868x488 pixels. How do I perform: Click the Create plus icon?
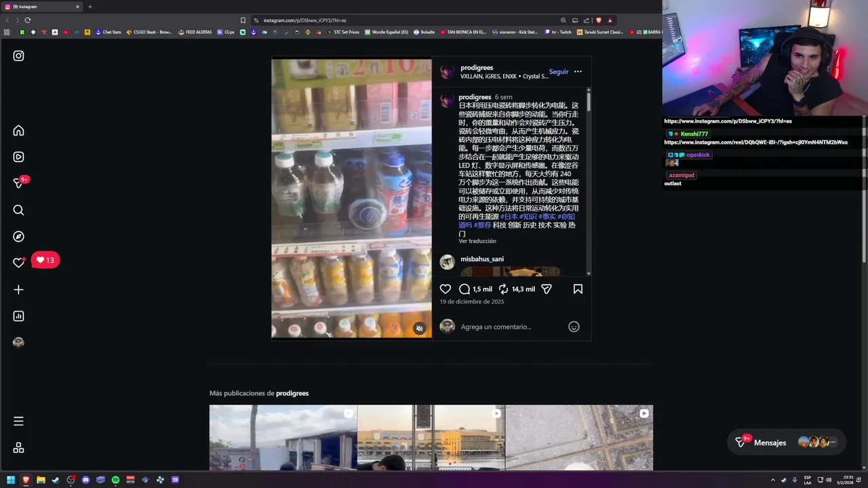(x=18, y=289)
